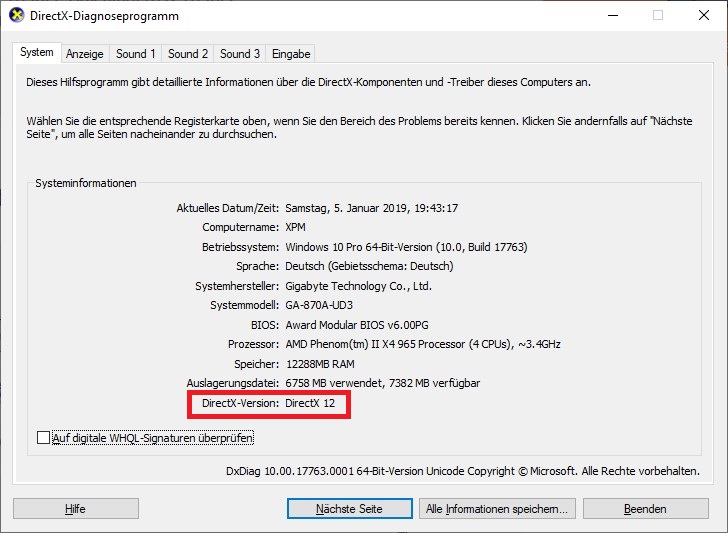Click the Systemhersteller label
The image size is (728, 533).
(237, 286)
